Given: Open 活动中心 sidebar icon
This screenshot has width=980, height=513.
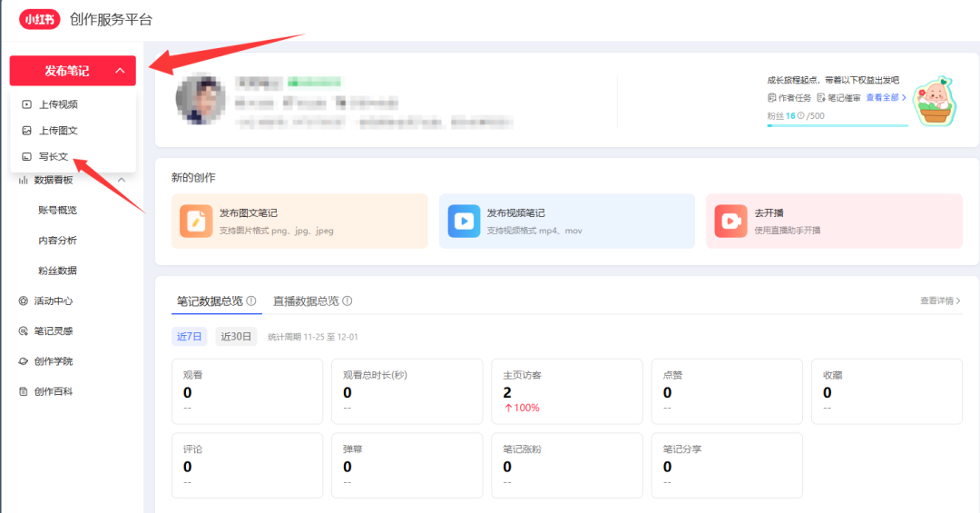Looking at the screenshot, I should pos(24,301).
